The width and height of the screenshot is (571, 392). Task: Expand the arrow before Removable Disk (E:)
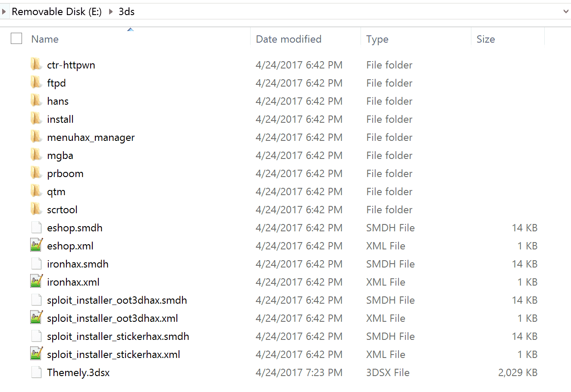click(x=4, y=12)
